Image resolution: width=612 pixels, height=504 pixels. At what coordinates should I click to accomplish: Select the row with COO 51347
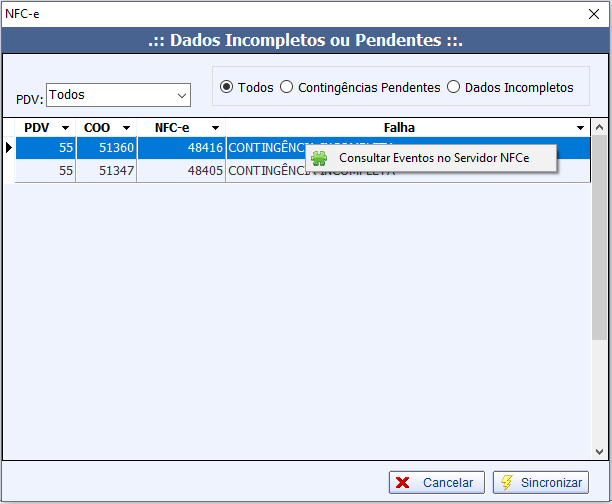(105, 171)
